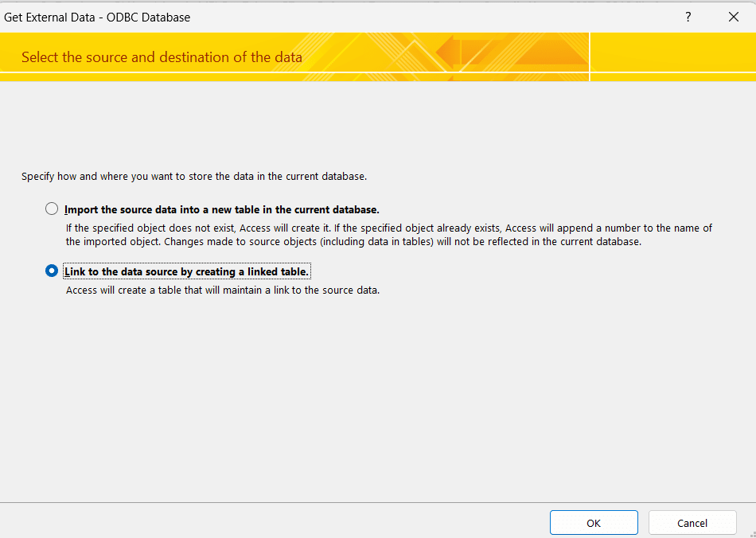Click the 'Link to the data source' label

point(186,272)
